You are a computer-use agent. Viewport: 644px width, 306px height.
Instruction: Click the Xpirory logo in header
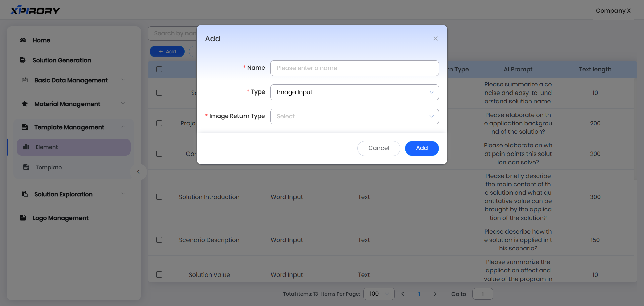pyautogui.click(x=35, y=10)
